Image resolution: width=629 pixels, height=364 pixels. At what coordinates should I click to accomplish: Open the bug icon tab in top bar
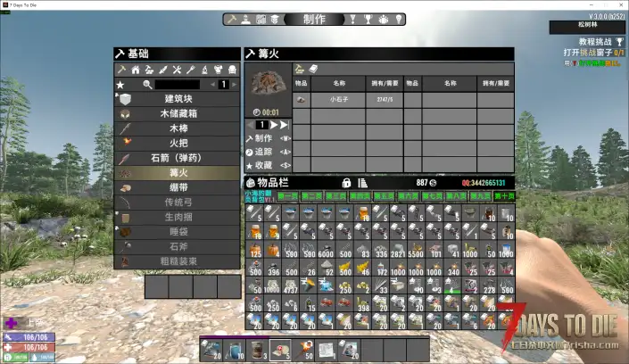click(x=384, y=20)
